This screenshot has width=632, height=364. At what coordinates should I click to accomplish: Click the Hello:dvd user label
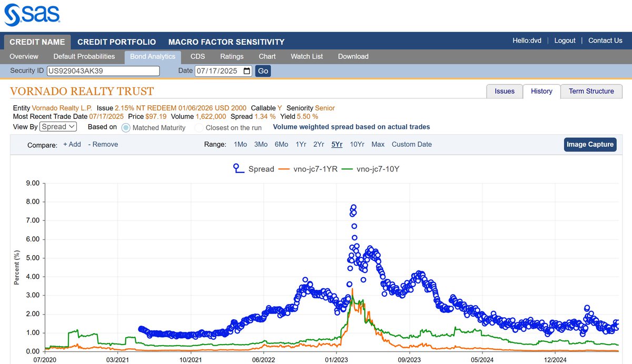[527, 41]
